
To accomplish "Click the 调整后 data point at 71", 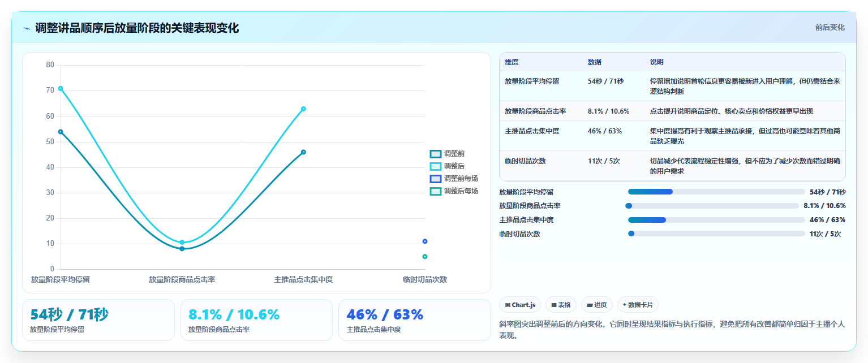I will (x=61, y=88).
